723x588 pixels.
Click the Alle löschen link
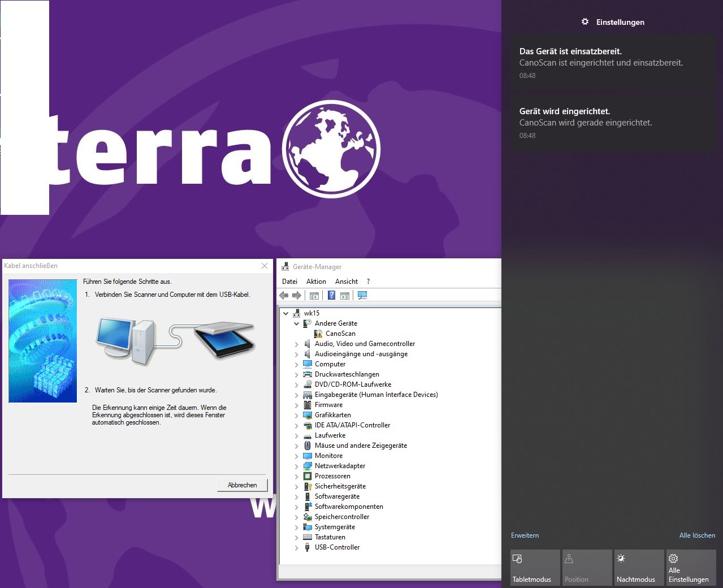[697, 535]
